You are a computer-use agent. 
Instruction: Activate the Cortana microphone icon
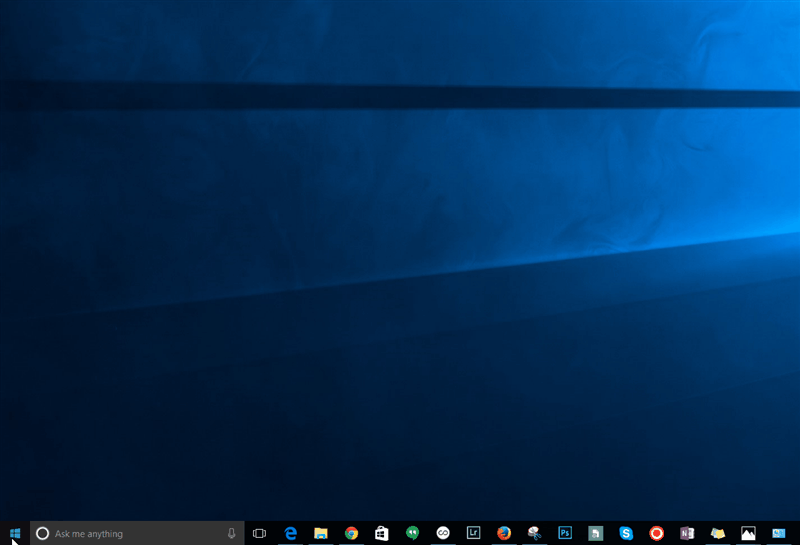(232, 533)
